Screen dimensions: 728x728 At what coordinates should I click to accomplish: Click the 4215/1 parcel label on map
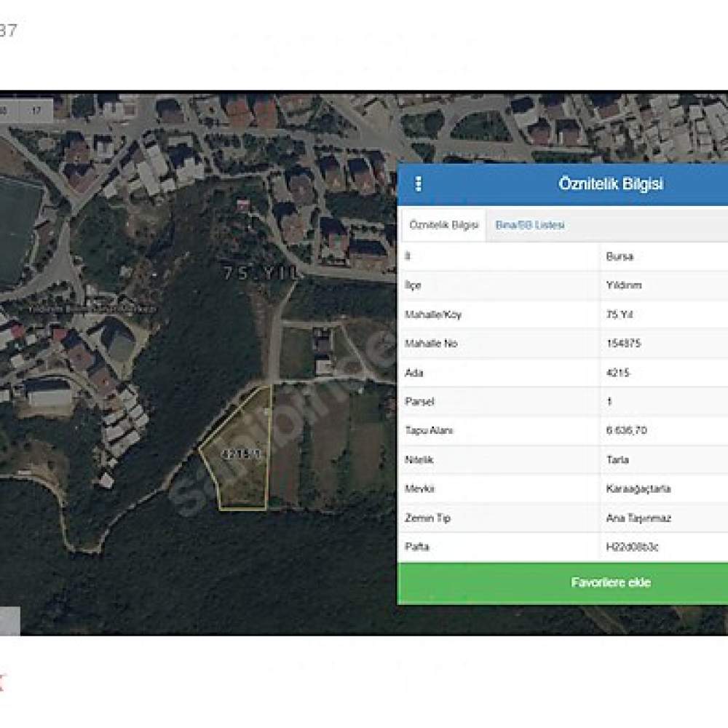click(x=242, y=454)
